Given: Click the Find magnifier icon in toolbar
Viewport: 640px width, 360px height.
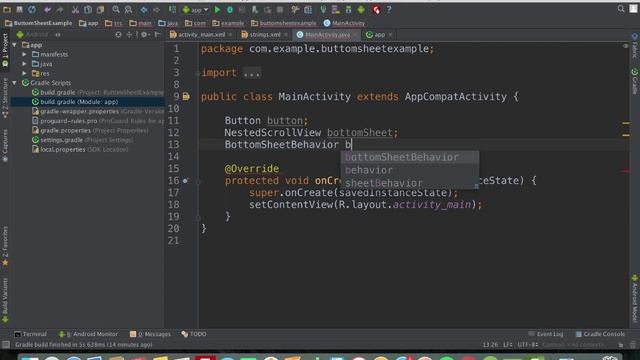Looking at the screenshot, I should [116, 9].
